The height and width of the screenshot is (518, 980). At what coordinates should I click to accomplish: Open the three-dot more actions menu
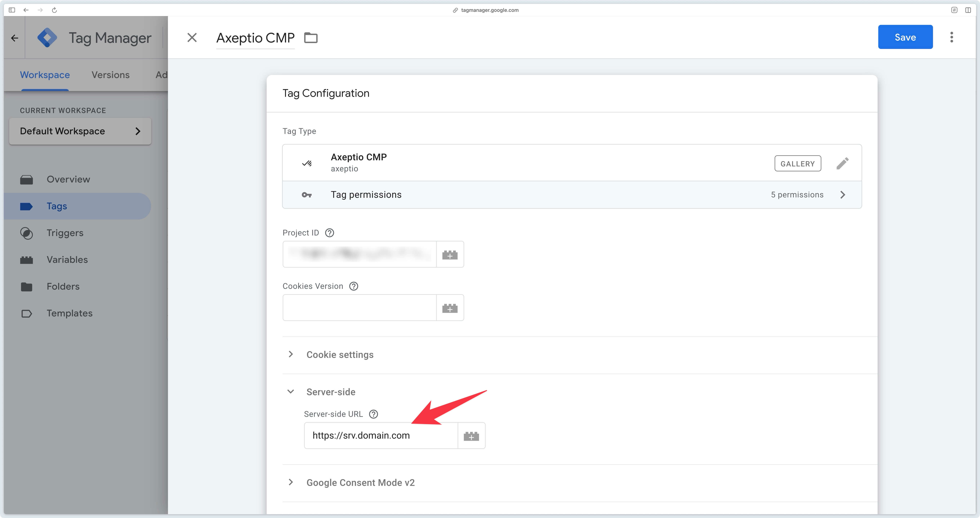click(951, 37)
